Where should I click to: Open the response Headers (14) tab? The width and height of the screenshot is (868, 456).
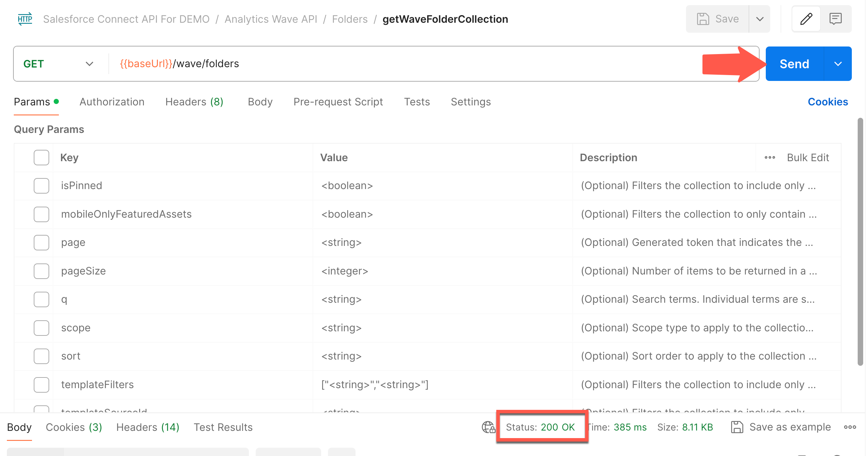pyautogui.click(x=148, y=427)
